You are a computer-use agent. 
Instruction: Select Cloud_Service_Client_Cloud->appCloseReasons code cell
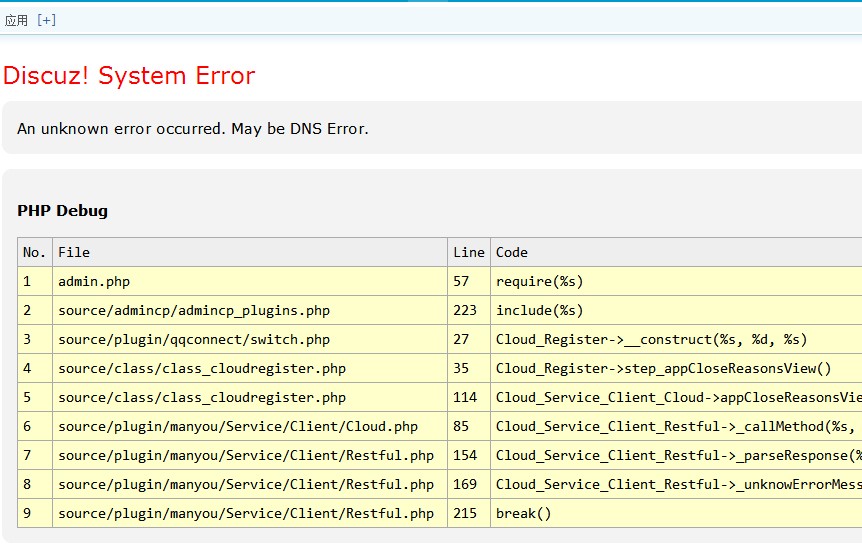coord(676,398)
